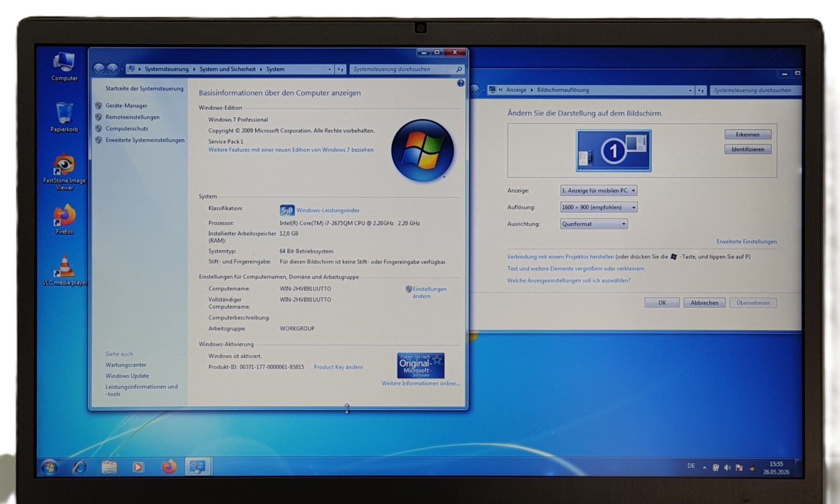840x504 pixels.
Task: Open the Ausrichtung Querformat dropdown
Action: click(x=594, y=224)
